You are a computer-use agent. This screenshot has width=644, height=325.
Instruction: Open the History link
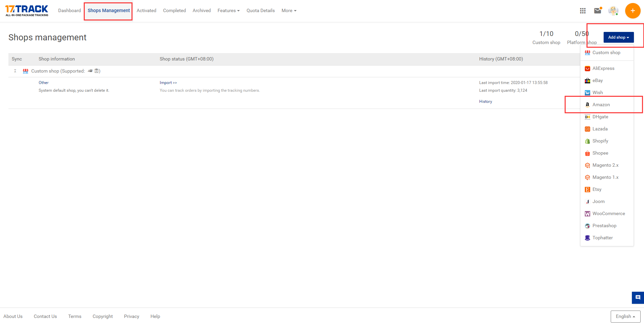point(486,101)
